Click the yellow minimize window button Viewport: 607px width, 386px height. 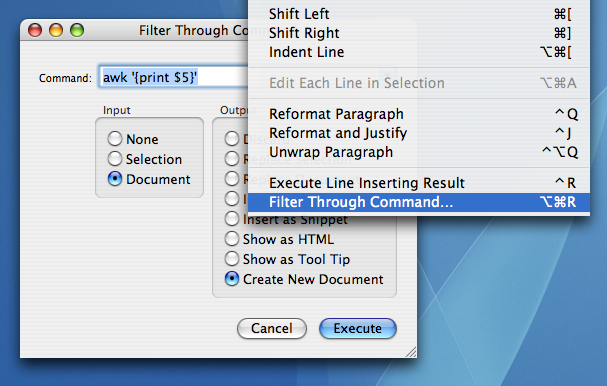(x=56, y=30)
